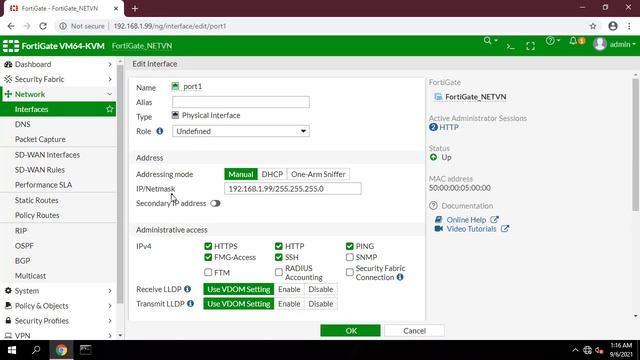Collapse the Network menu
This screenshot has width=640, height=360.
coord(58,94)
